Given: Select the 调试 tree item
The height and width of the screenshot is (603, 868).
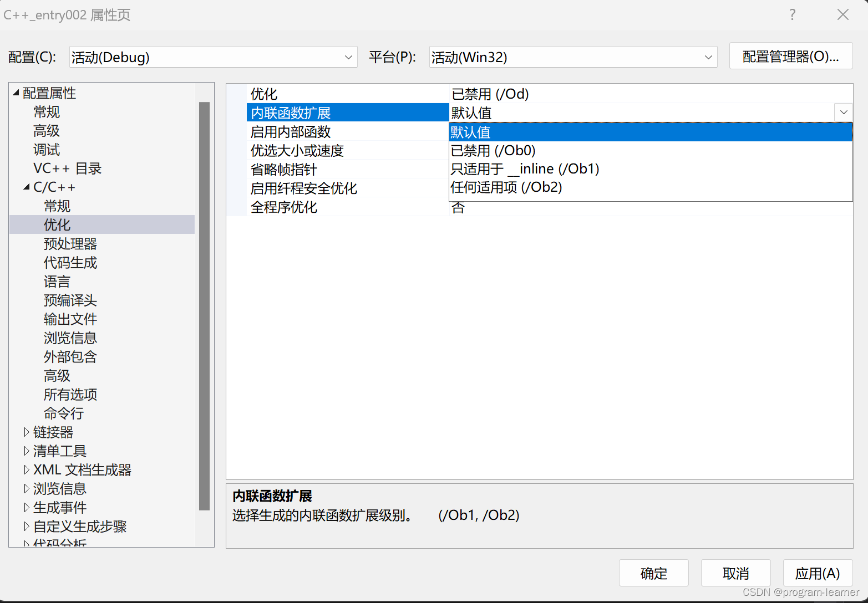Looking at the screenshot, I should [47, 150].
